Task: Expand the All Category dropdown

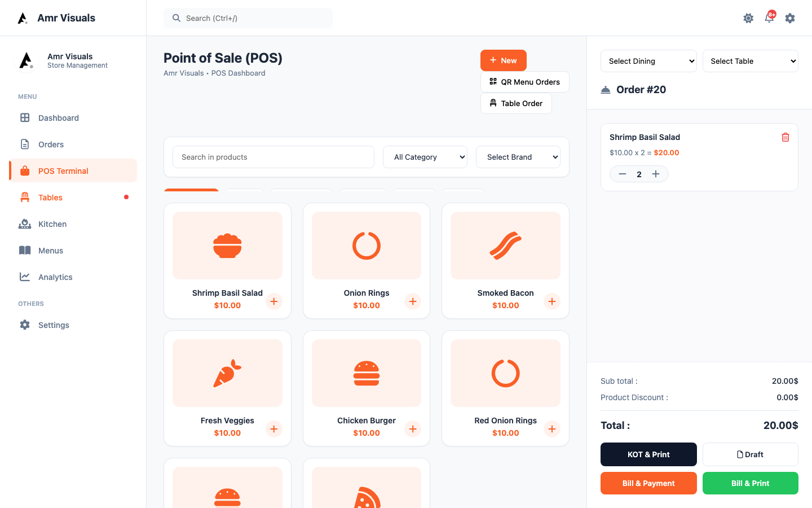Action: click(x=425, y=157)
